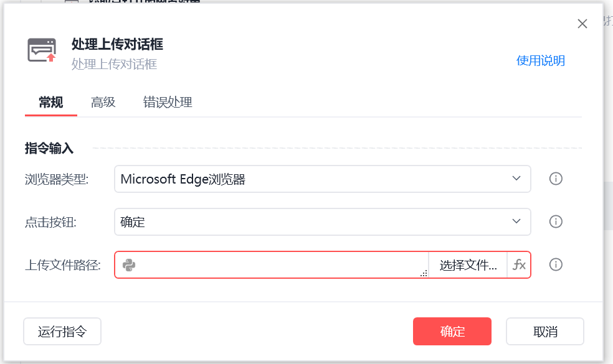
Task: Click the Python icon in path field
Action: pyautogui.click(x=129, y=265)
